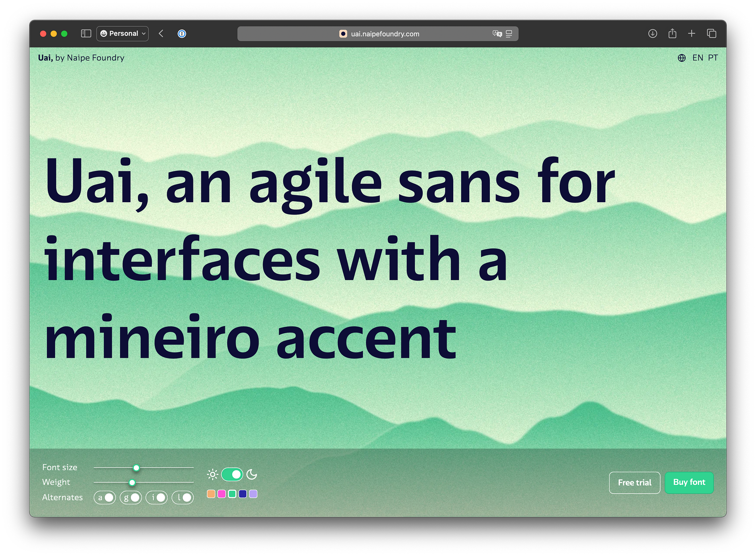Open a new tab with plus icon

tap(691, 33)
